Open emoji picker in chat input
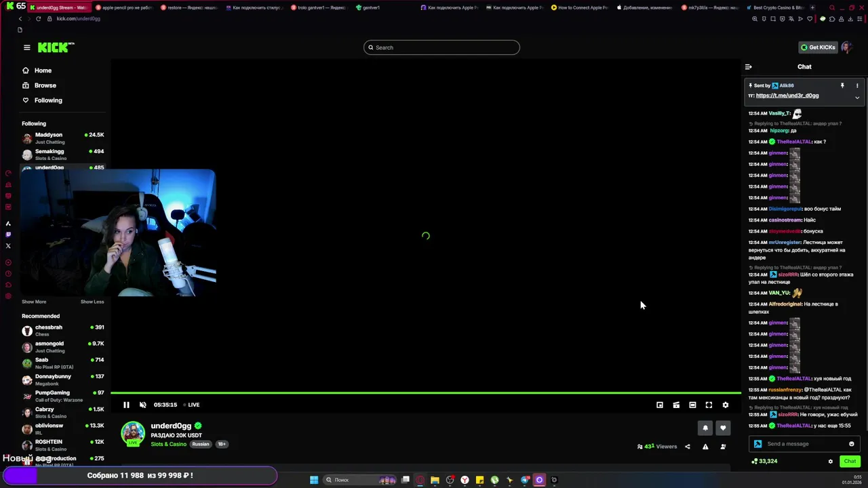Image resolution: width=868 pixels, height=488 pixels. (852, 444)
